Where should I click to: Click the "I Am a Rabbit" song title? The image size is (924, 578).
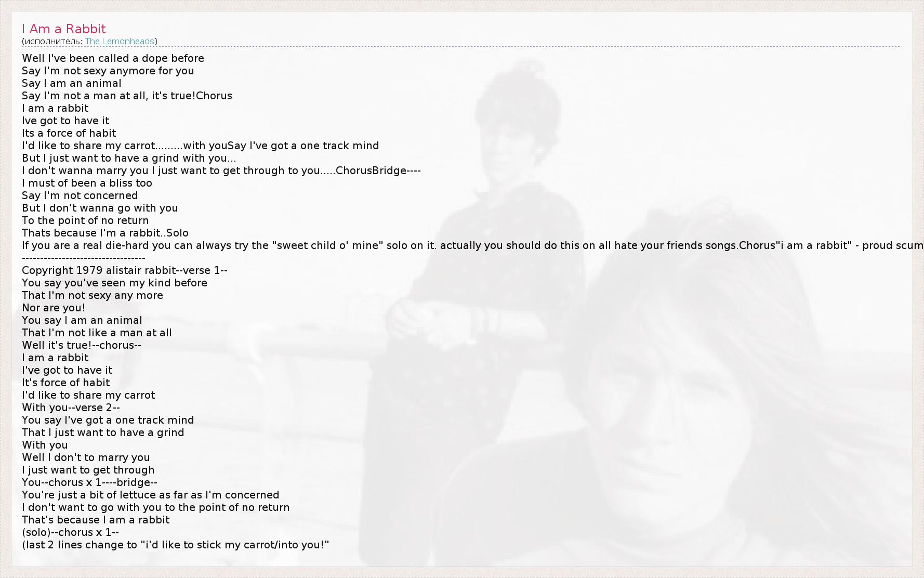click(x=64, y=29)
